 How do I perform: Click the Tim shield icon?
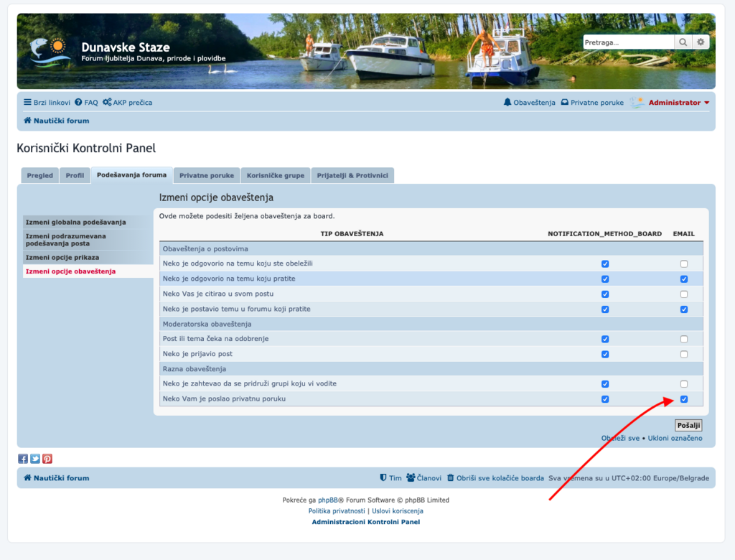pos(383,478)
